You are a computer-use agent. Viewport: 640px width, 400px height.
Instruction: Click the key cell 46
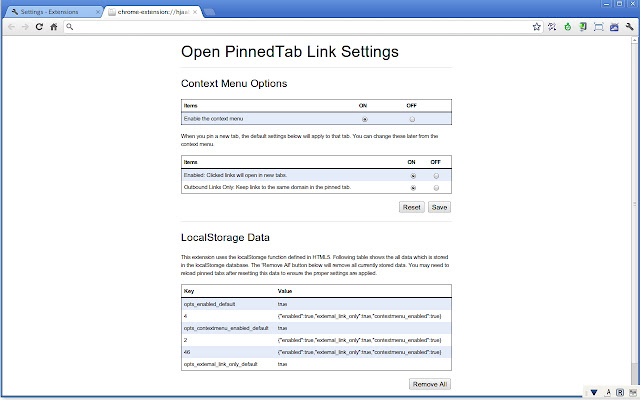(187, 352)
